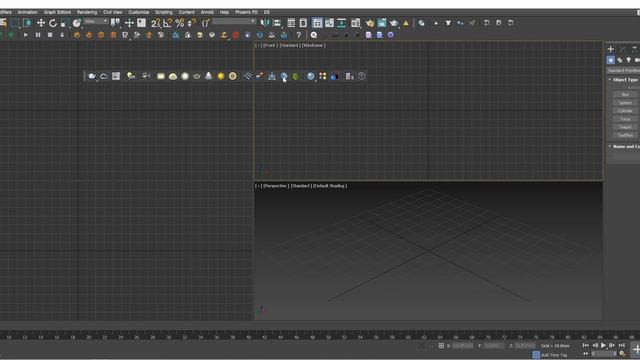This screenshot has height=360, width=640.
Task: Play the animation in playback controls
Action: [x=603, y=345]
